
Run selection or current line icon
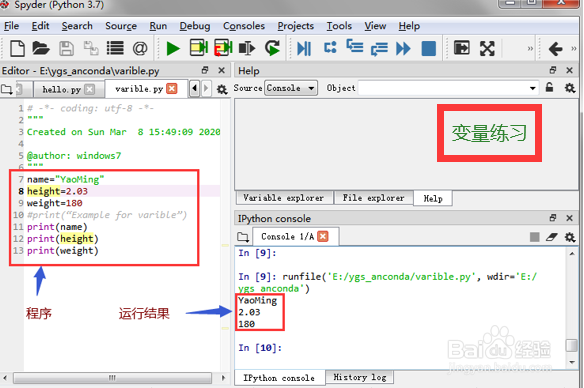coord(247,48)
